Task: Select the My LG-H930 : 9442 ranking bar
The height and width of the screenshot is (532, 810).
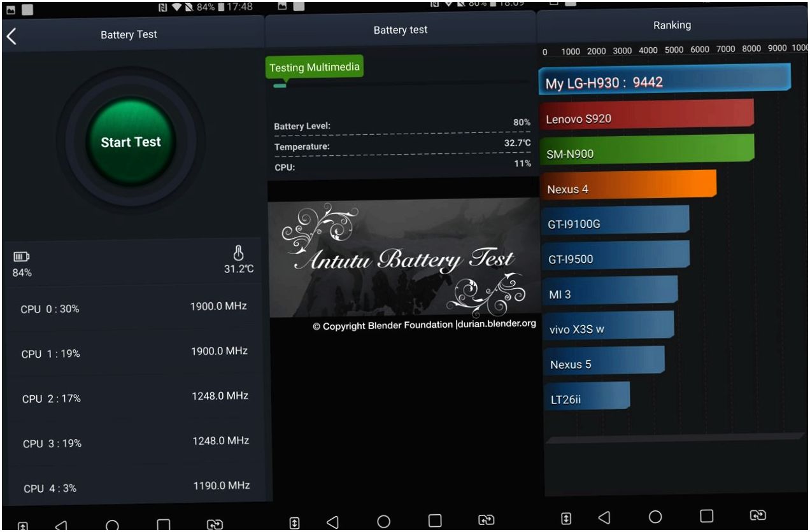Action: tap(665, 80)
